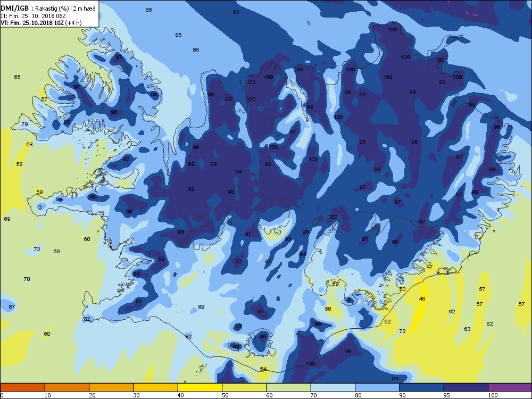The height and width of the screenshot is (399, 532).
Task: Click the '46' humidity value on the map
Action: click(x=422, y=298)
